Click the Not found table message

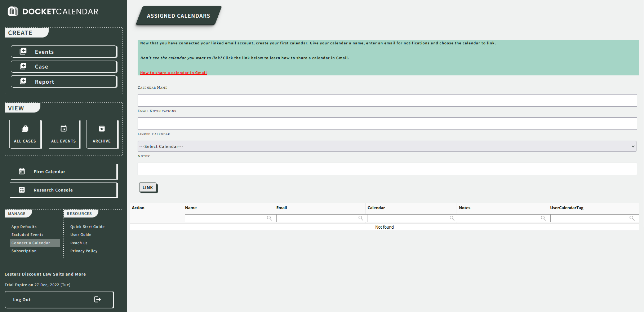click(x=385, y=227)
